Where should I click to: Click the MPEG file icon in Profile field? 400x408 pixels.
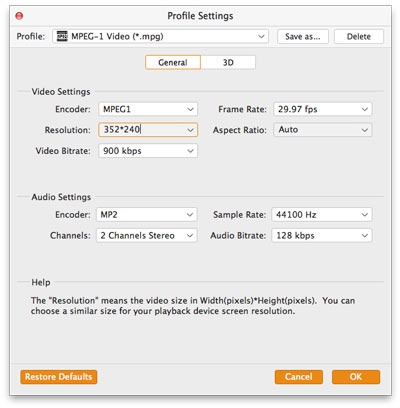pyautogui.click(x=62, y=36)
